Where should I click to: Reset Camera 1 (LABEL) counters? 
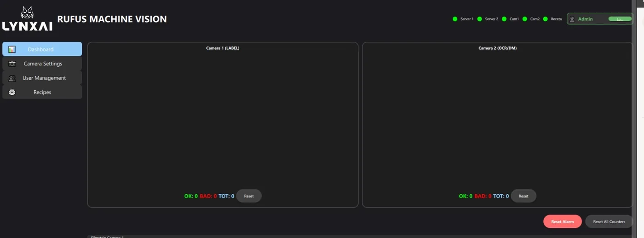click(249, 196)
